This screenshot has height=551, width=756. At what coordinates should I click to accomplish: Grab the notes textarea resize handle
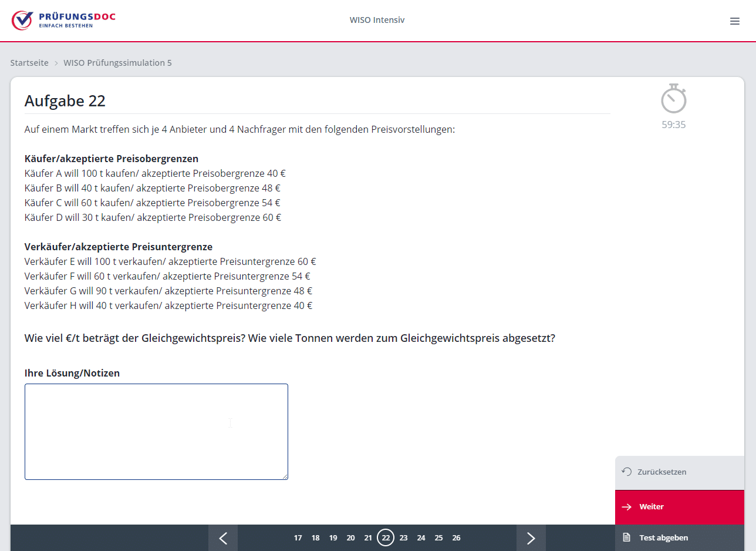285,476
